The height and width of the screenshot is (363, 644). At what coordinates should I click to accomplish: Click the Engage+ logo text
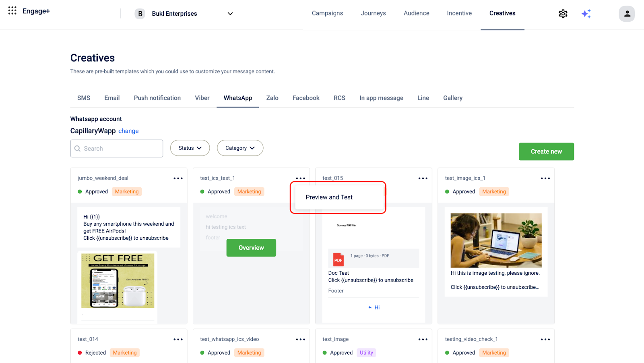coord(36,11)
